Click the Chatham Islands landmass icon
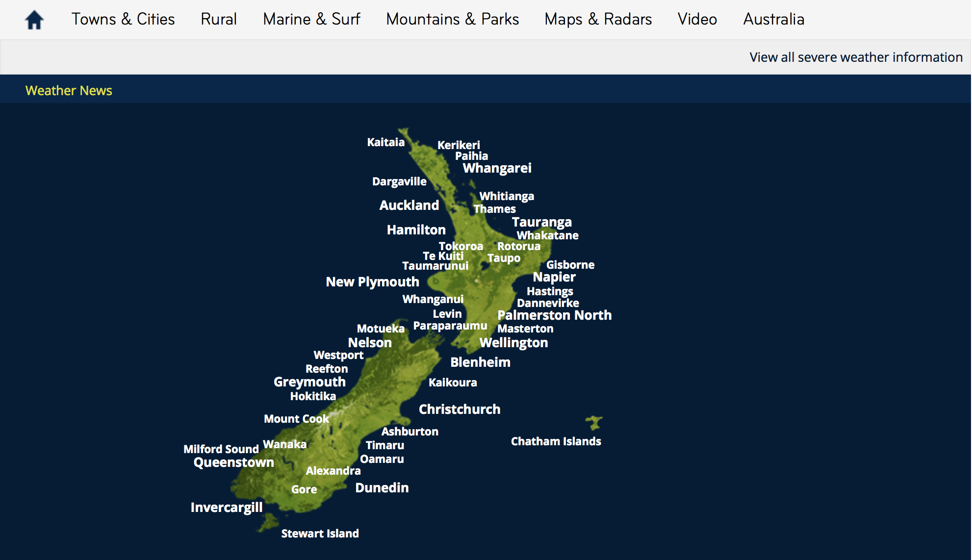 coord(594,422)
